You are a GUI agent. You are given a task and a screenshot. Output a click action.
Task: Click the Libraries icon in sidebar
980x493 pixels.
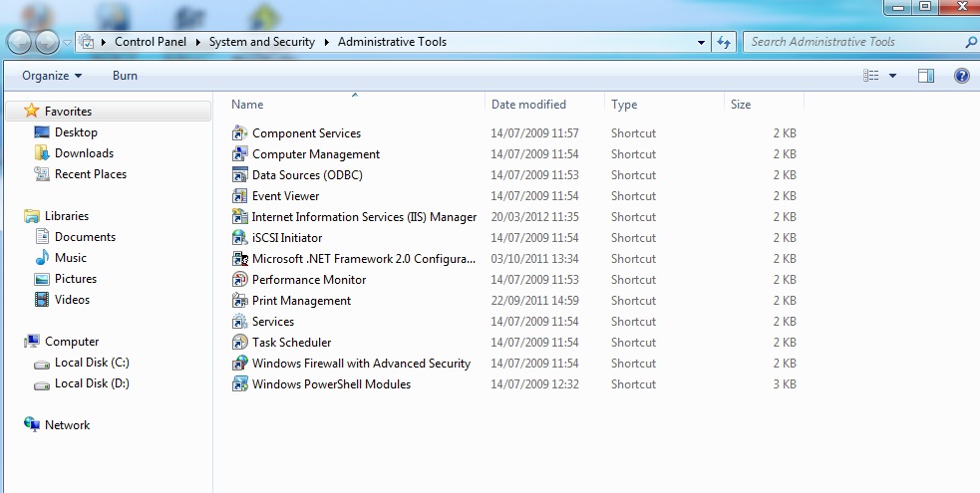pos(32,216)
